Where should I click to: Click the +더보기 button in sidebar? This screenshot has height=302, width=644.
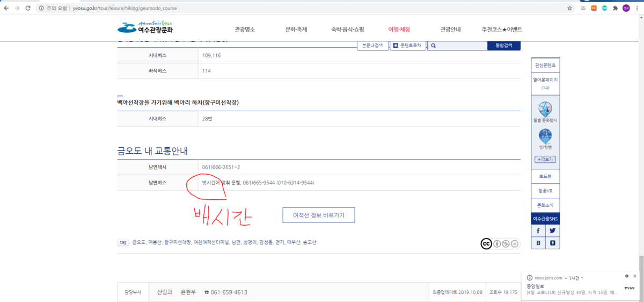tap(545, 160)
